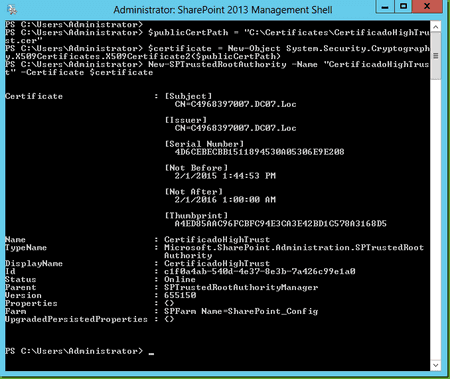Click the DisplayName value CertificadoHighTrust
This screenshot has width=450, height=379.
tap(217, 263)
